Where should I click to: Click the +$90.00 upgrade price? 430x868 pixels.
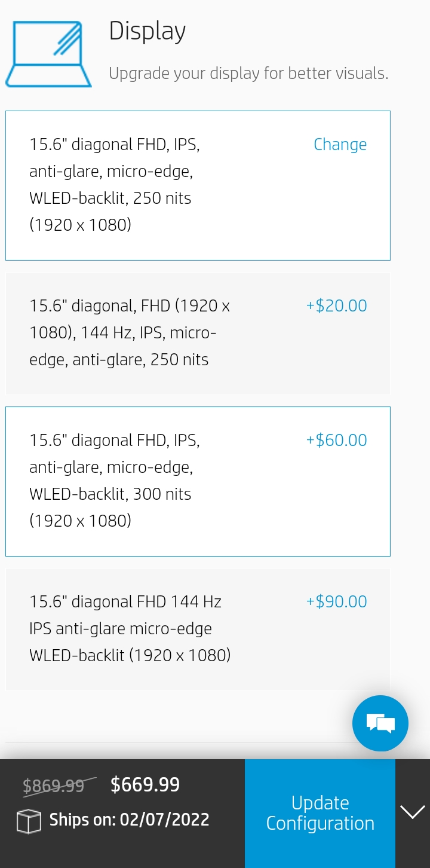point(336,601)
